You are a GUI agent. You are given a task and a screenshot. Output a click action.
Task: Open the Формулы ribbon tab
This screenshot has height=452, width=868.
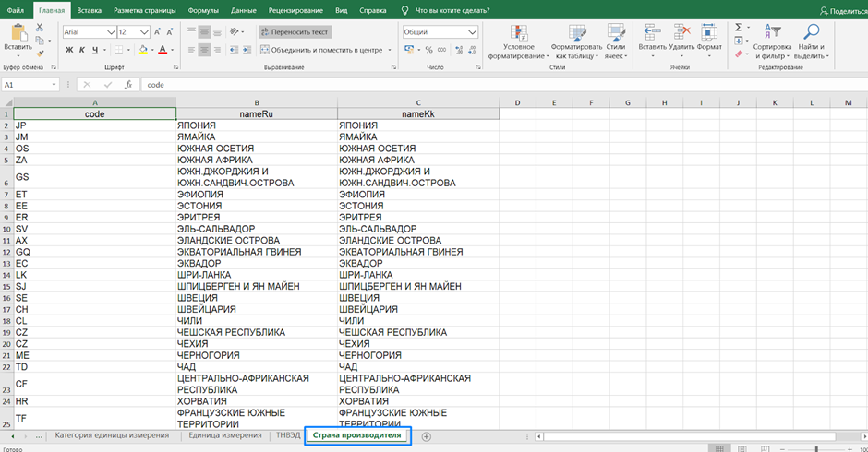click(x=203, y=10)
